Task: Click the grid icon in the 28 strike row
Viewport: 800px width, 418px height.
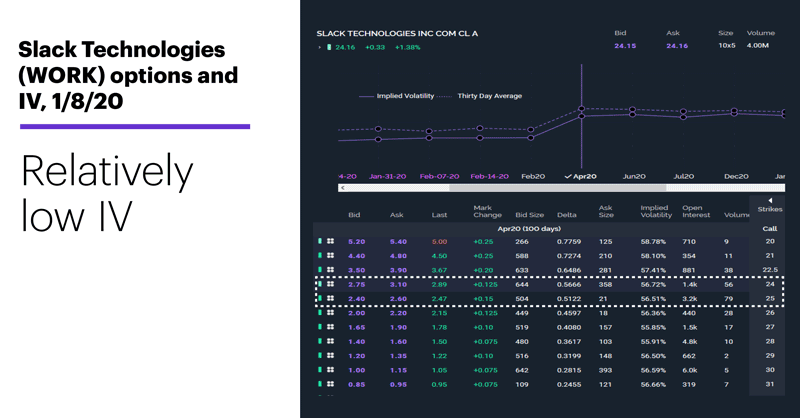Action: (x=331, y=341)
